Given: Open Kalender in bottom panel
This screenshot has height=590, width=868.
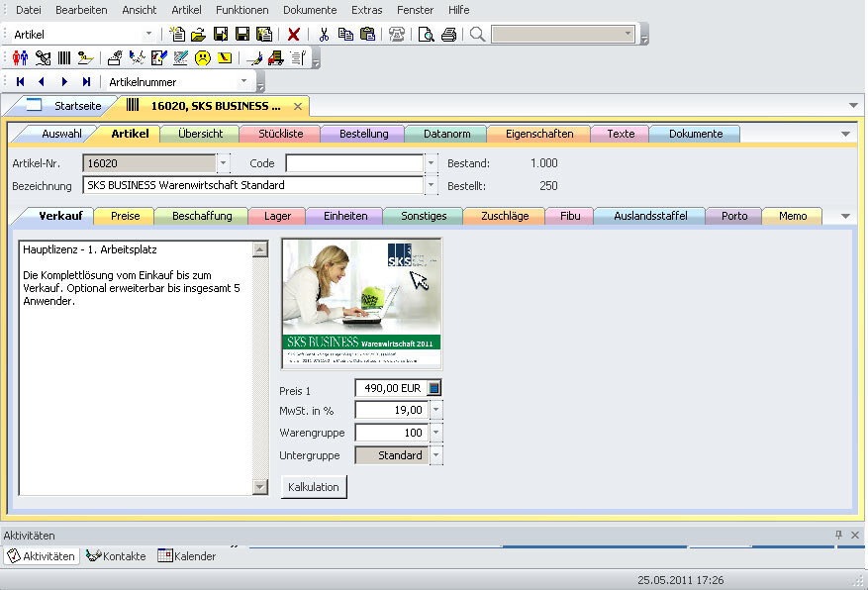Looking at the screenshot, I should pos(186,555).
